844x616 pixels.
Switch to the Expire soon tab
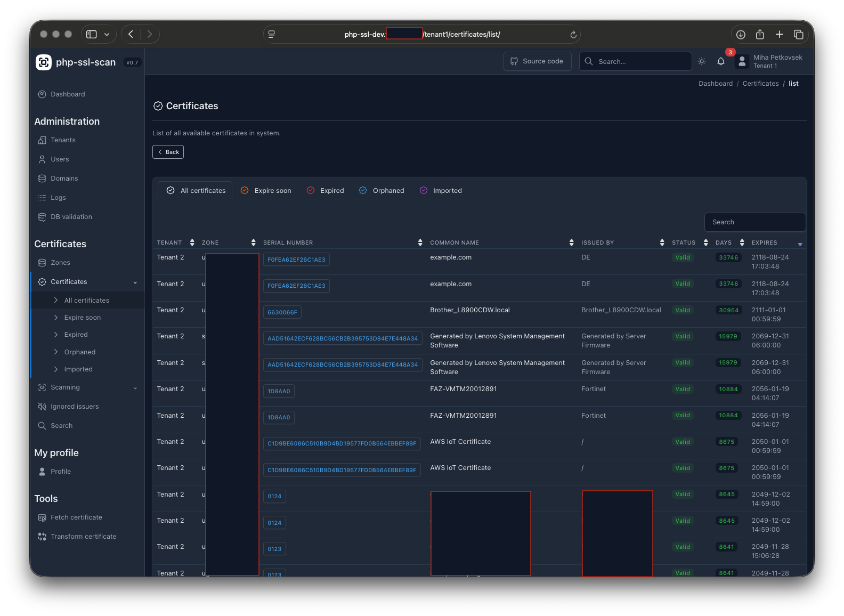click(x=266, y=191)
